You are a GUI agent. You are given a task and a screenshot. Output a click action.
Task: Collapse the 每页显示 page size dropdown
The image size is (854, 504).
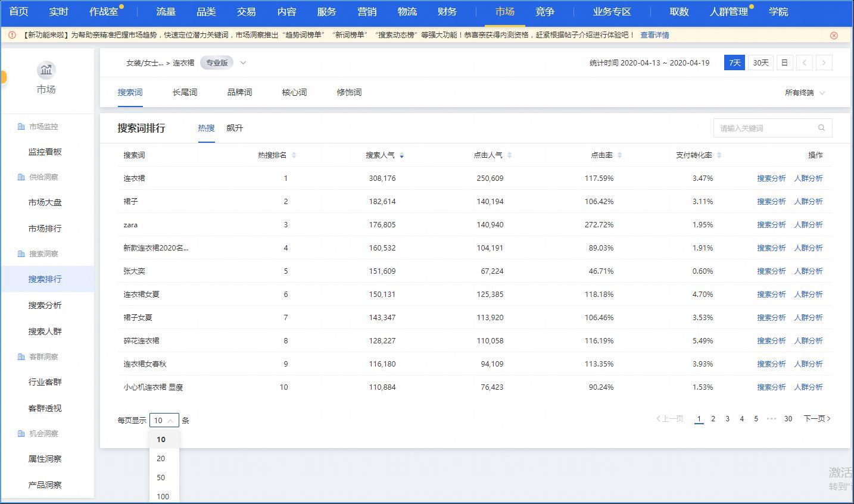click(164, 420)
